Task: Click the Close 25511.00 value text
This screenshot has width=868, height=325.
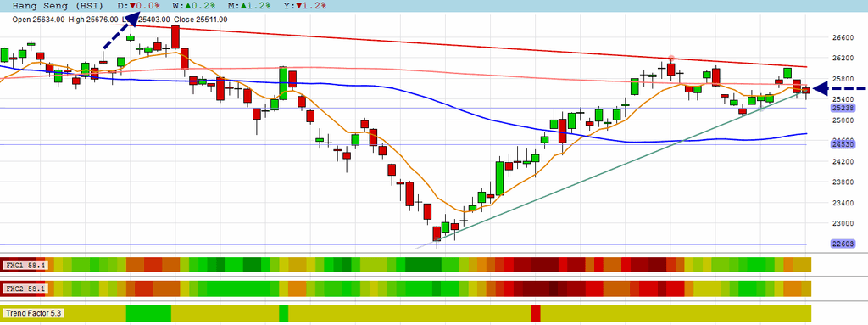Action: point(201,20)
